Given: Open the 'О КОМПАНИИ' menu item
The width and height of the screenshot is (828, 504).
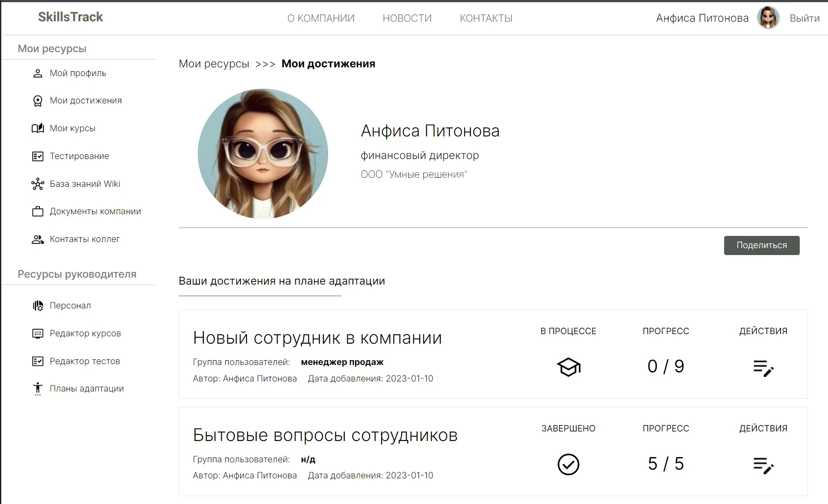Looking at the screenshot, I should click(321, 18).
